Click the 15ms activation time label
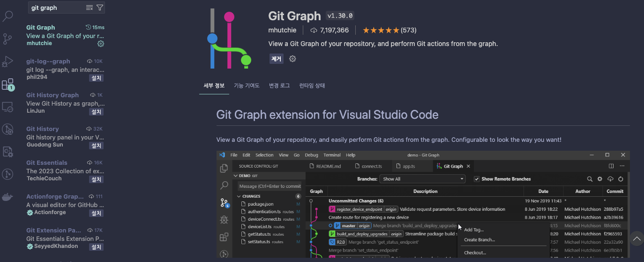 tap(95, 27)
